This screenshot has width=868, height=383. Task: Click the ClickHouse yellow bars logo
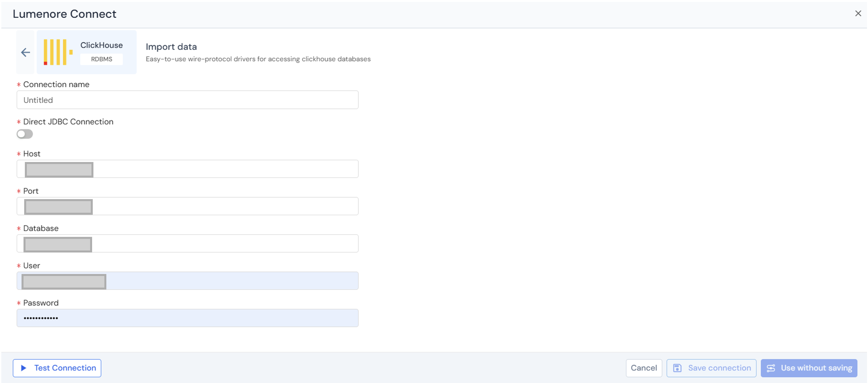click(58, 52)
